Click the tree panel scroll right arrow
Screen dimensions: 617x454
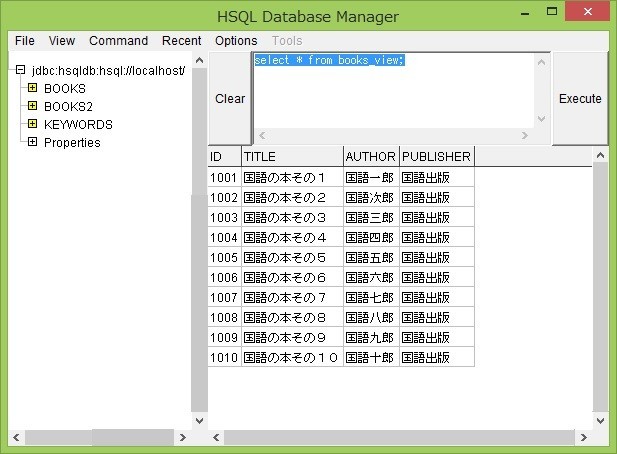183,437
